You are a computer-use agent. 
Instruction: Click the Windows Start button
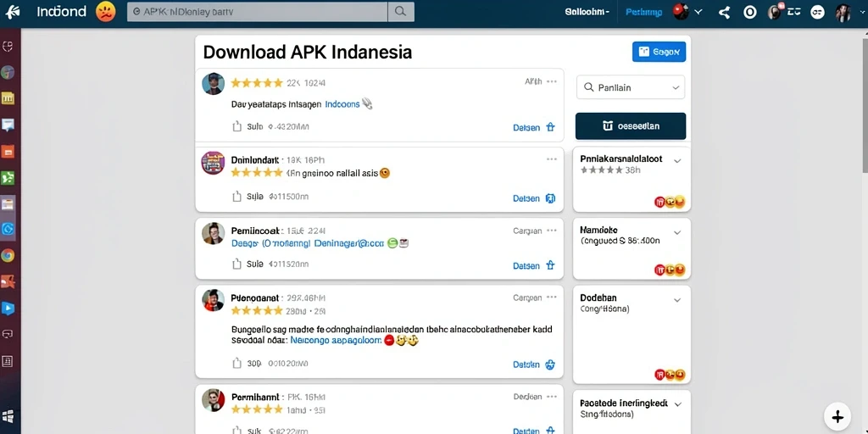click(8, 416)
